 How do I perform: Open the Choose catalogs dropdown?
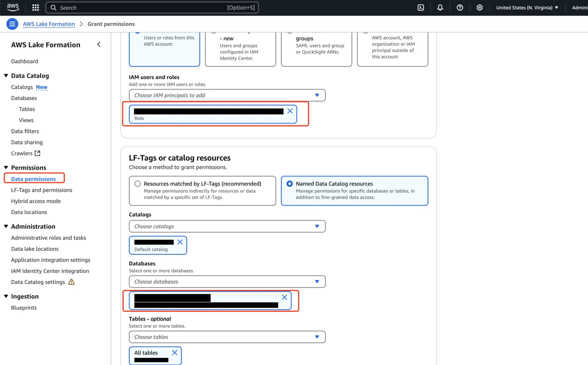coord(227,226)
